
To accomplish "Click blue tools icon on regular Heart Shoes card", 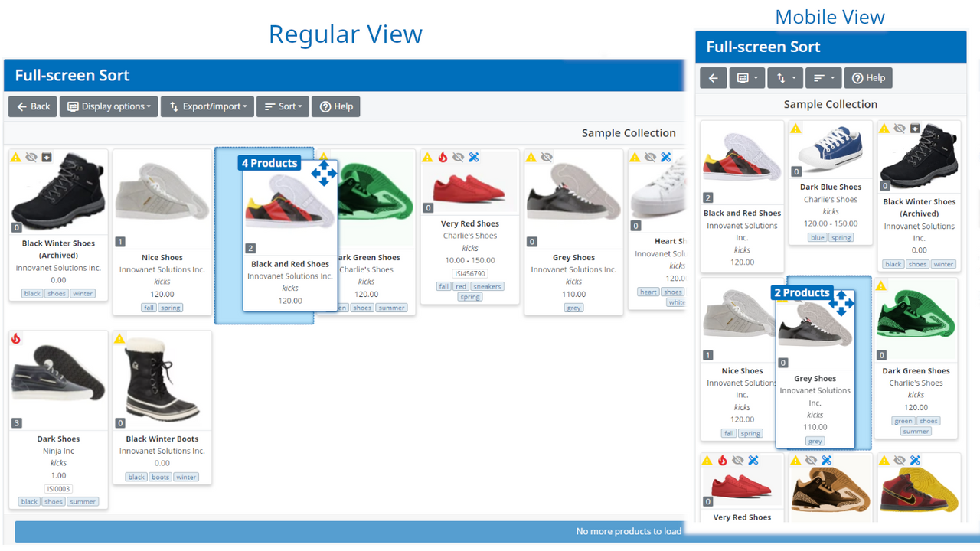I will tap(665, 157).
